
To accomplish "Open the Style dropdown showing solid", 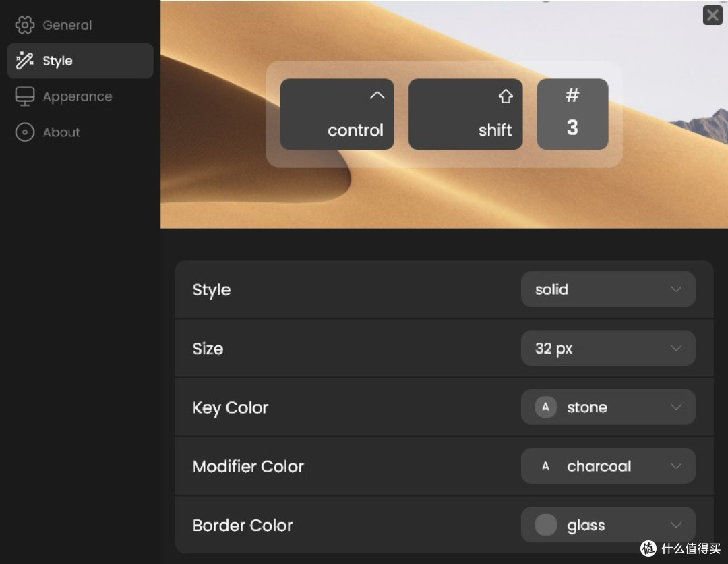I will coord(608,289).
